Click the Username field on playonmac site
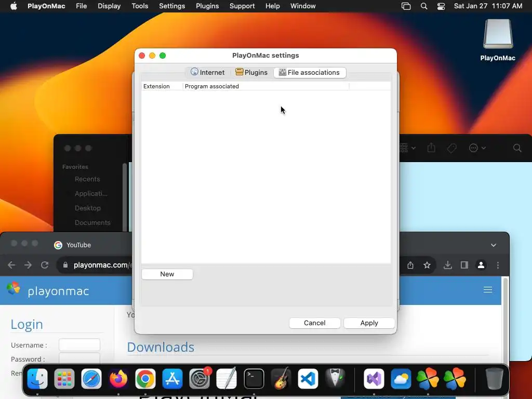532x399 pixels. pos(79,345)
